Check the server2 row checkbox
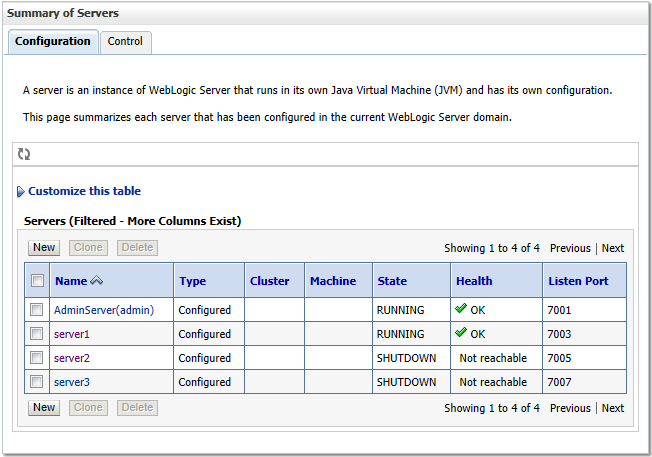The width and height of the screenshot is (652, 457). pos(37,358)
